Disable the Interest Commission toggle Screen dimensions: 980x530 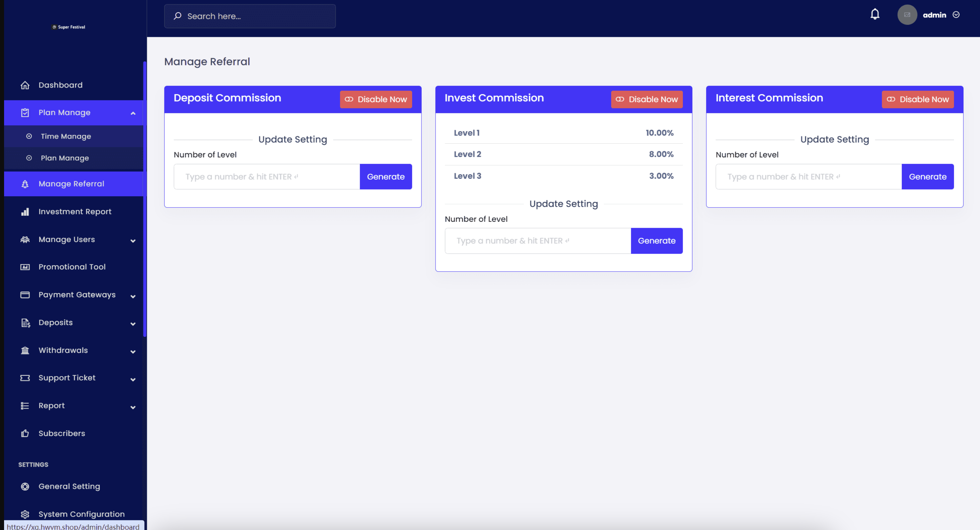coord(917,99)
